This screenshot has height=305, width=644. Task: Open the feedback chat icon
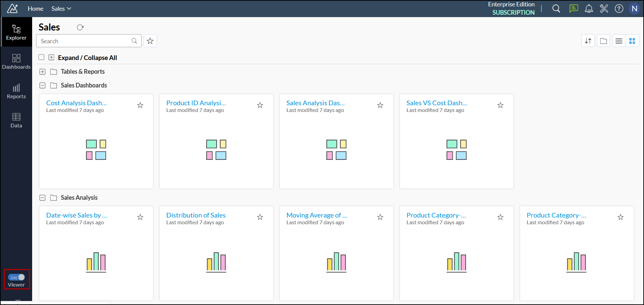573,9
